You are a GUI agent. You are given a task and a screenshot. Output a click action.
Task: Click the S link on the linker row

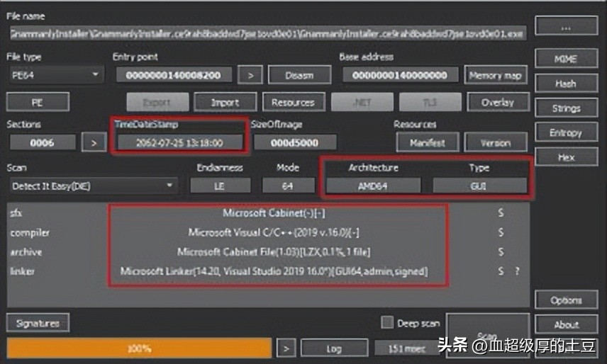pos(501,271)
